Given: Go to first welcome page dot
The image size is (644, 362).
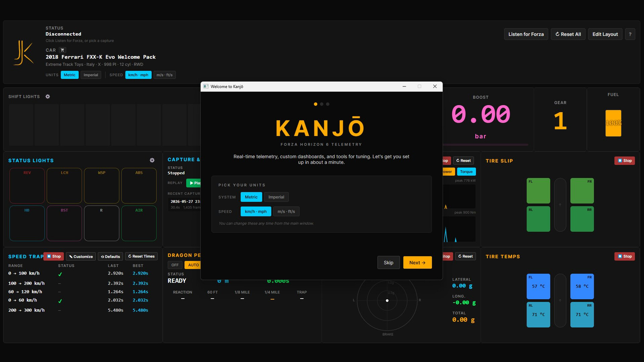Looking at the screenshot, I should [315, 104].
